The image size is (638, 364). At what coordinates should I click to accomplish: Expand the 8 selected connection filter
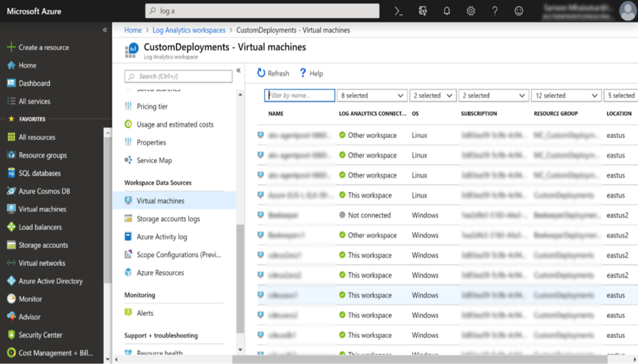(x=372, y=96)
